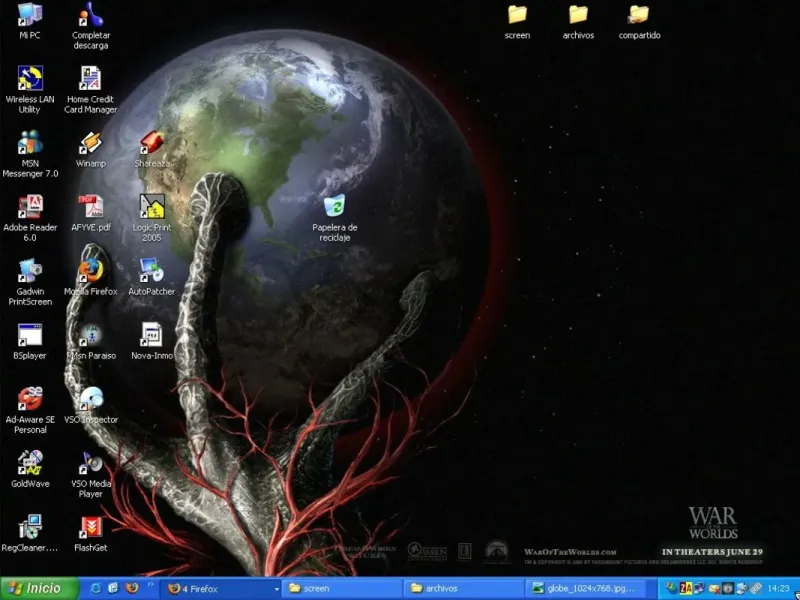Click the network computers tray icon

click(699, 588)
